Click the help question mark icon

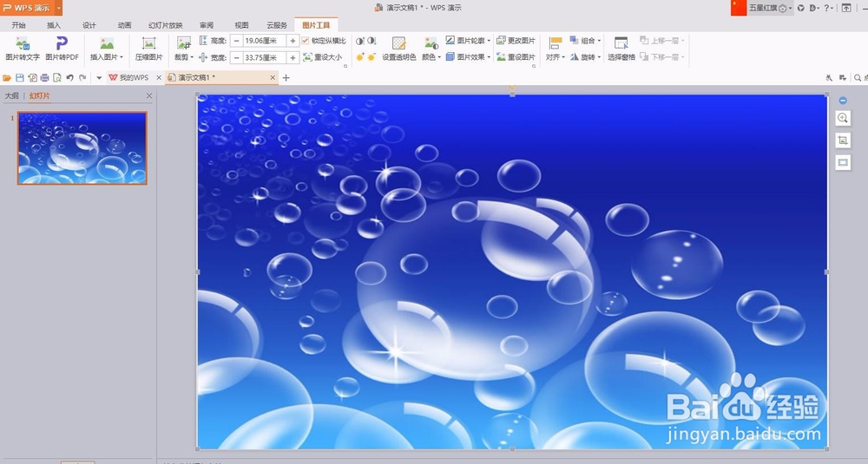coord(826,8)
